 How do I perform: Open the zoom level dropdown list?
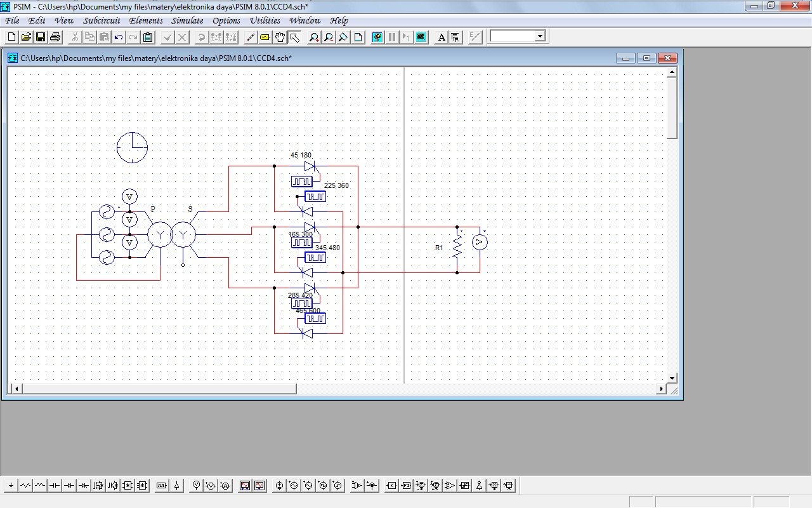click(x=539, y=36)
